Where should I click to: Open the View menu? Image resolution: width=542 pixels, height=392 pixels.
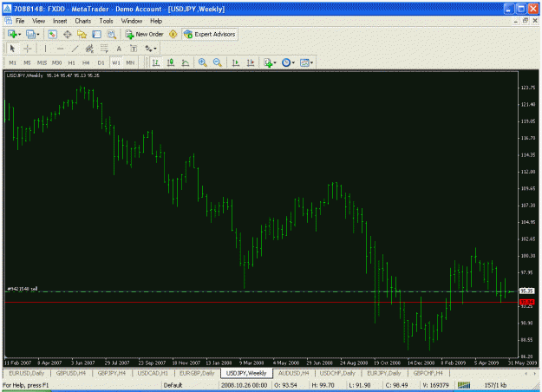pyautogui.click(x=38, y=21)
